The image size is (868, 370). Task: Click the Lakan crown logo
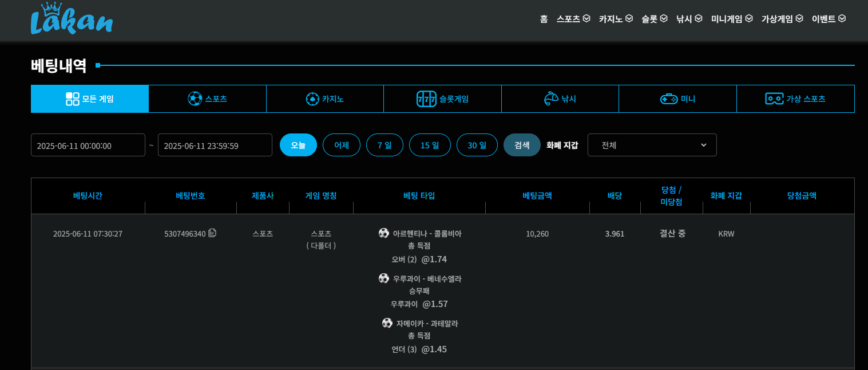72,19
